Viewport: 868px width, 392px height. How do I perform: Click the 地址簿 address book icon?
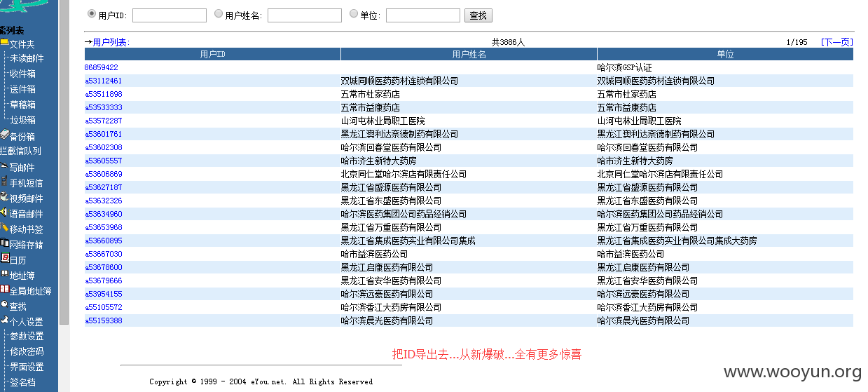coord(4,274)
